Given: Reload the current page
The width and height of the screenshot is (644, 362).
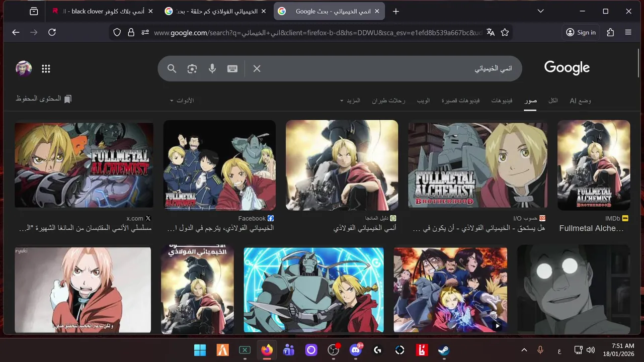Looking at the screenshot, I should pyautogui.click(x=52, y=32).
